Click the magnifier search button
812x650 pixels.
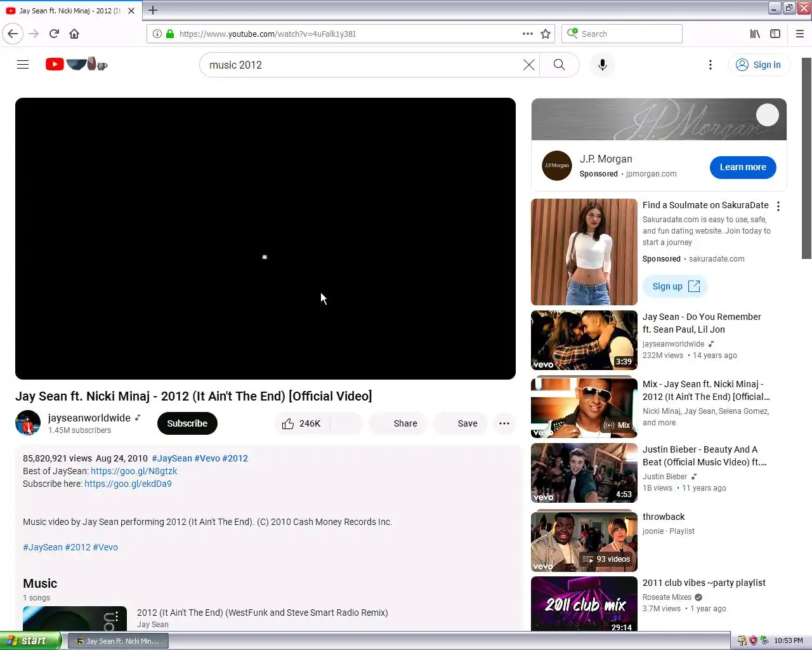coord(559,65)
